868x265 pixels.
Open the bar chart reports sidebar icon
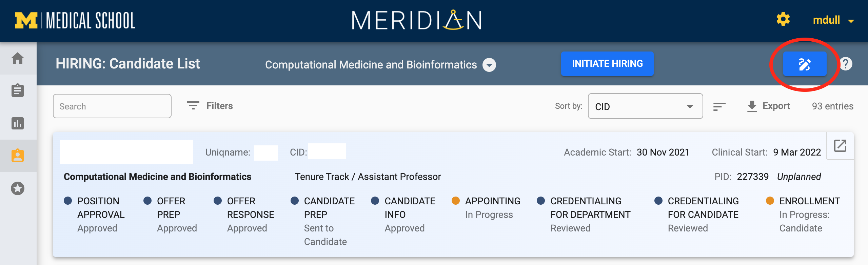coord(18,123)
